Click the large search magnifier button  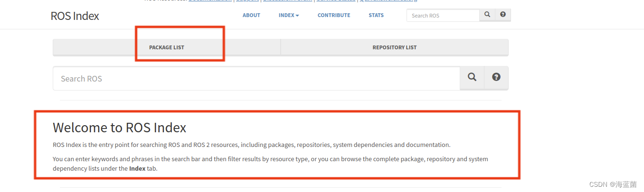(472, 78)
